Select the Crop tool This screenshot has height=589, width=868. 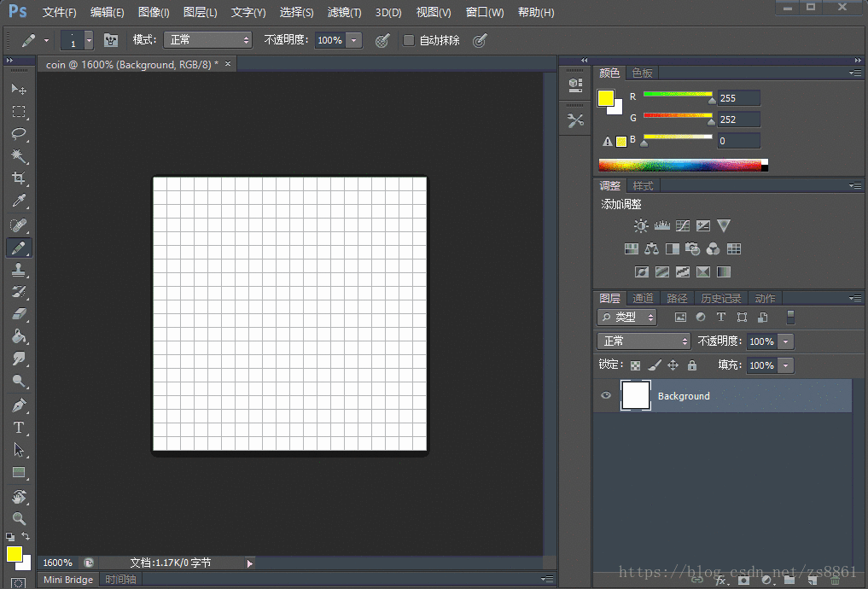coord(19,178)
